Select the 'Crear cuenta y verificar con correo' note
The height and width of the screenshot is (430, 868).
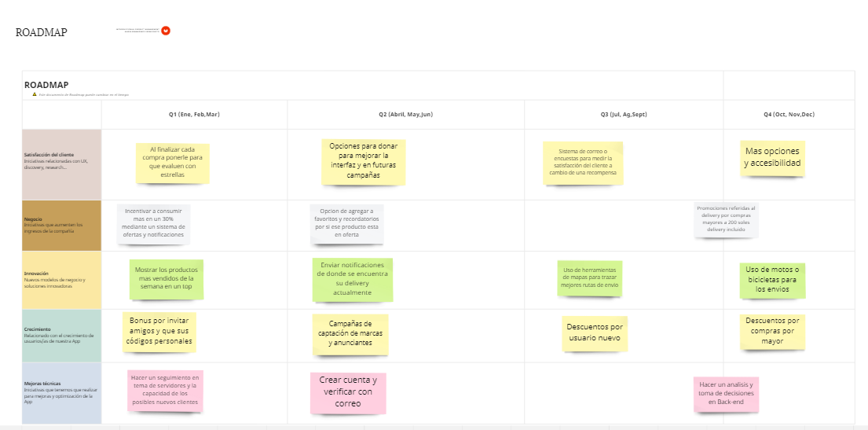(x=348, y=392)
